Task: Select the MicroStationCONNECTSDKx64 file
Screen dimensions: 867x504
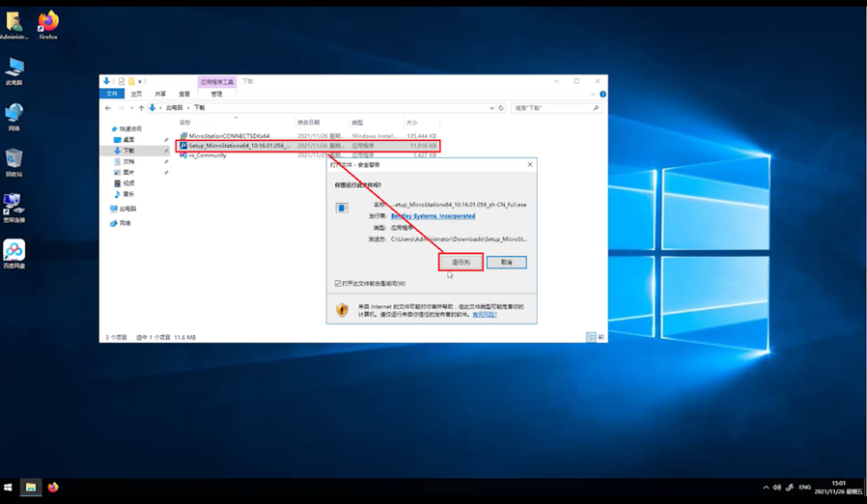Action: [229, 135]
